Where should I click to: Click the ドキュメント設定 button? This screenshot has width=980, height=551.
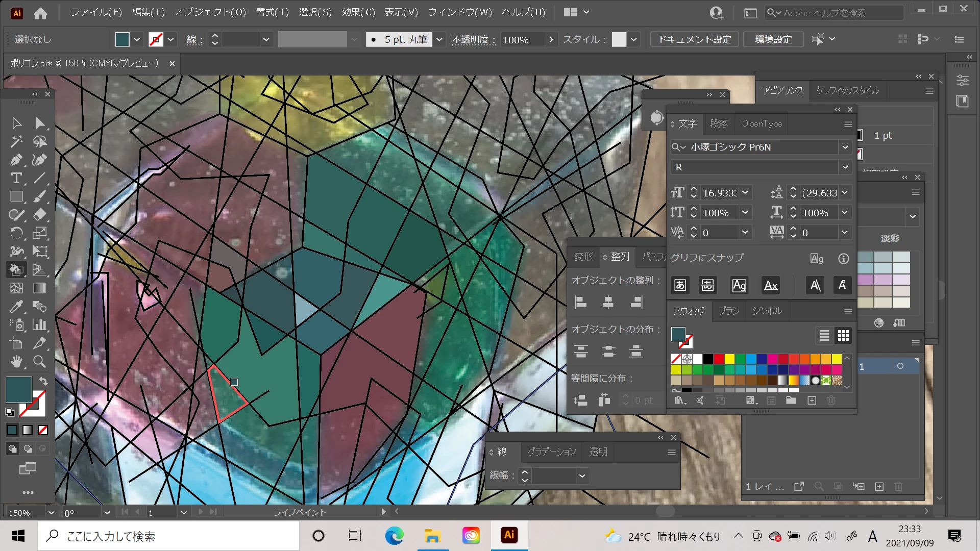(694, 39)
